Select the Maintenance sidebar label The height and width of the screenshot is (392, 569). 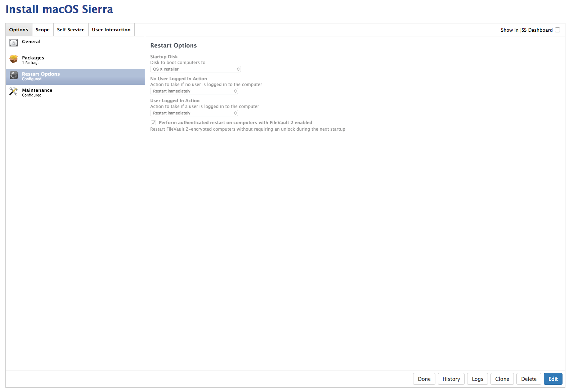click(x=37, y=90)
